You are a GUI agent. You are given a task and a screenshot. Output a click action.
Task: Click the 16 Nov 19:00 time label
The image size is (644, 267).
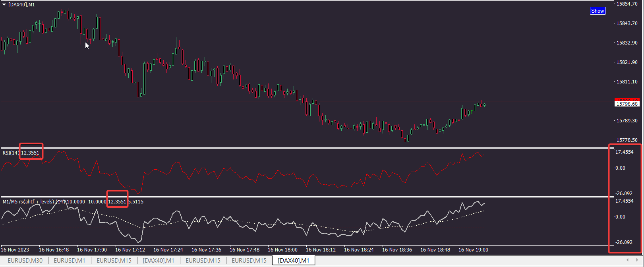pos(473,250)
